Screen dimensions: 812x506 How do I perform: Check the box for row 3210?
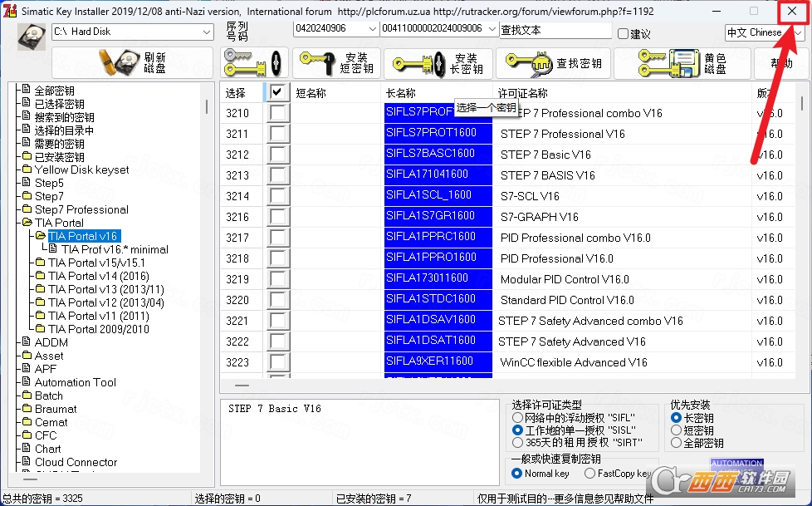pos(277,113)
